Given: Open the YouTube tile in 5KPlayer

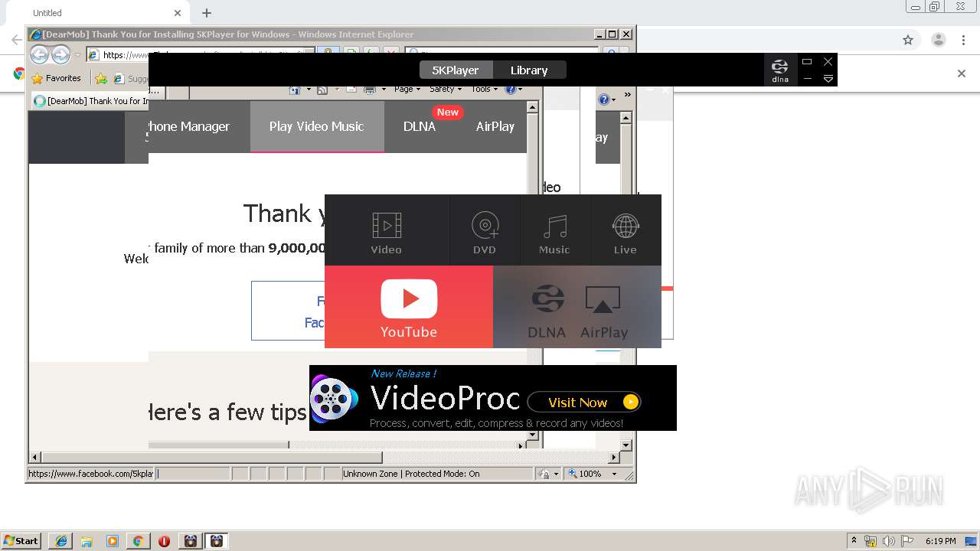Looking at the screenshot, I should 409,307.
